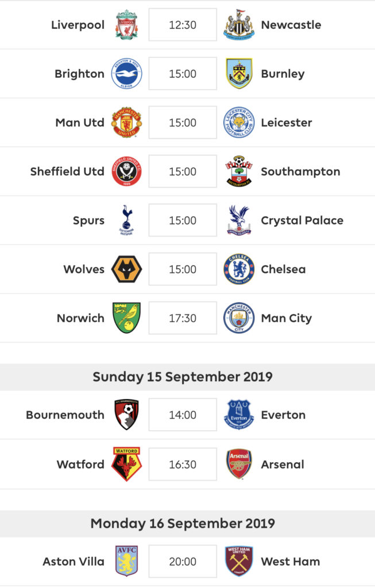Open the Sheffield Utd team name

click(x=68, y=171)
